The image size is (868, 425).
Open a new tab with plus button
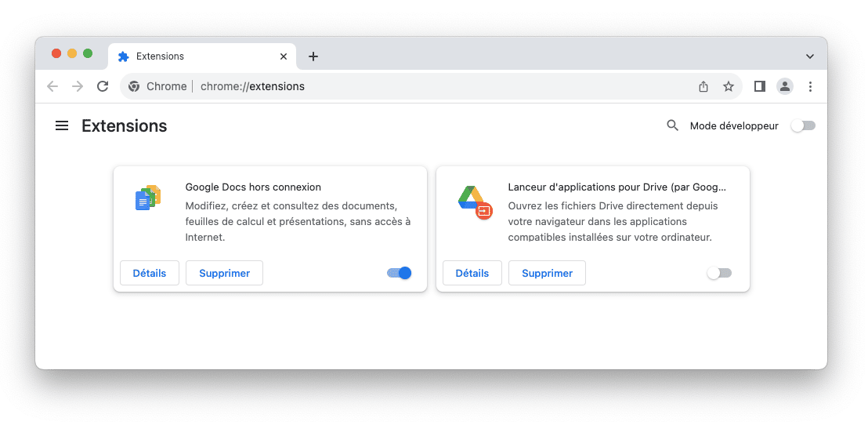coord(313,56)
